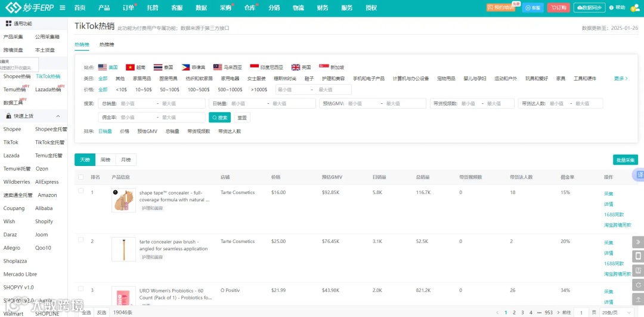This screenshot has width=644, height=317.
Task: Toggle the select-all checkbox in table header
Action: tap(81, 177)
